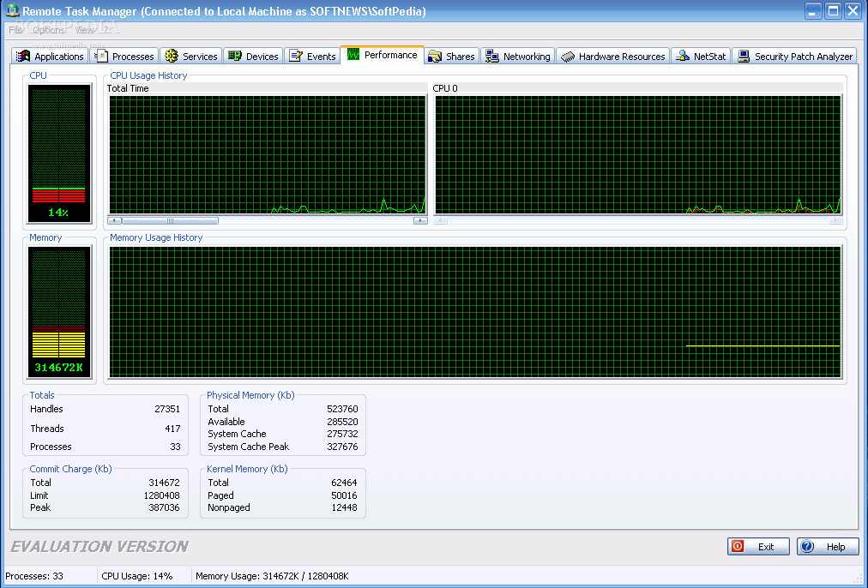Viewport: 868px width, 588px height.
Task: Click the Exit button
Action: tap(758, 547)
